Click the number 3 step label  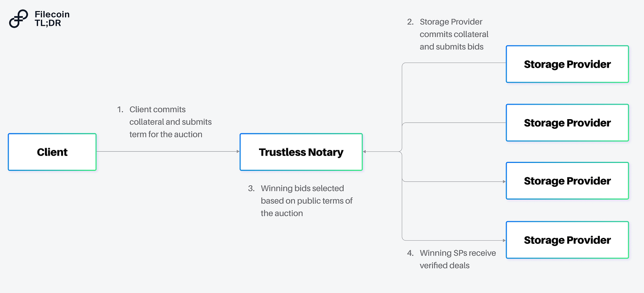tap(251, 188)
